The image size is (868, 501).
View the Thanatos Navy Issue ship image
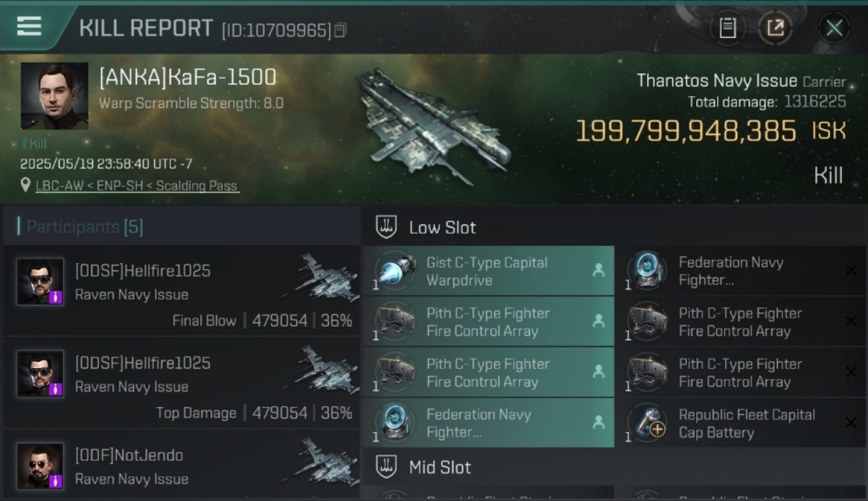433,127
